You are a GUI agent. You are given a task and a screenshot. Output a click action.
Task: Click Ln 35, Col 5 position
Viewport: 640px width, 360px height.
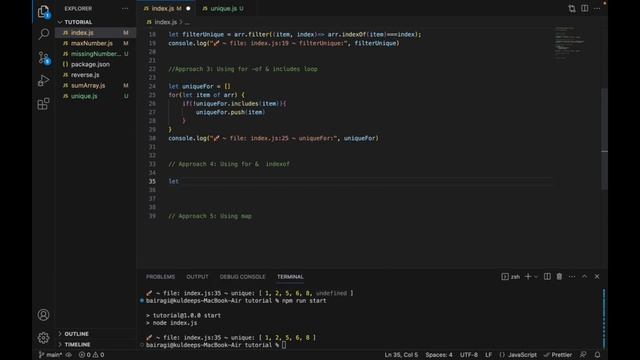point(401,355)
